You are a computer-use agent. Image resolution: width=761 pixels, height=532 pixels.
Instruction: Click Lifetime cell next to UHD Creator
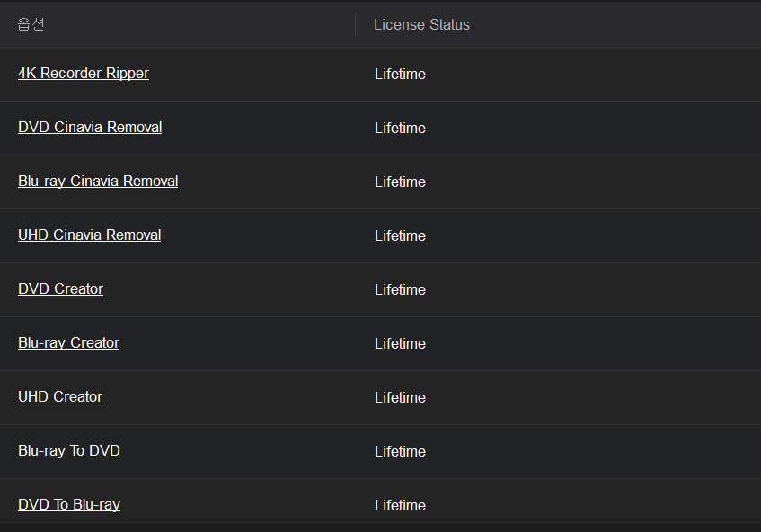400,397
